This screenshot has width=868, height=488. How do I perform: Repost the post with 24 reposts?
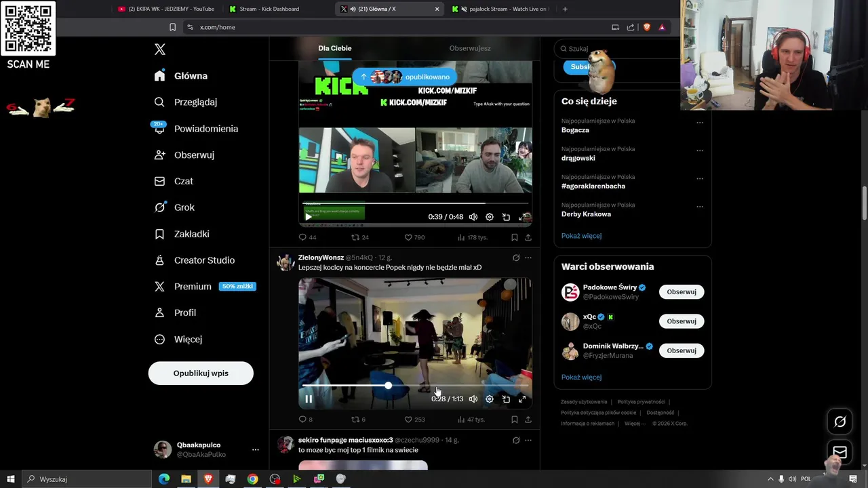(x=359, y=237)
